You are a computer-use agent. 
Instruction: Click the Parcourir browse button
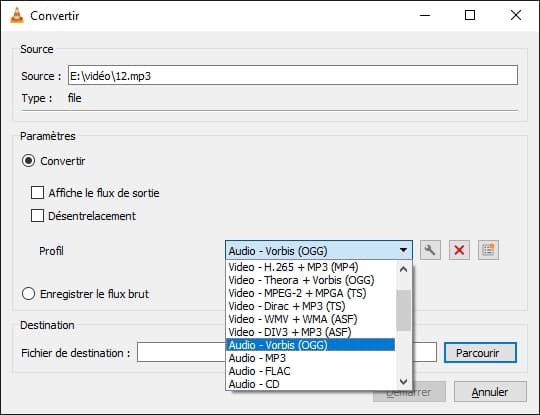[480, 353]
